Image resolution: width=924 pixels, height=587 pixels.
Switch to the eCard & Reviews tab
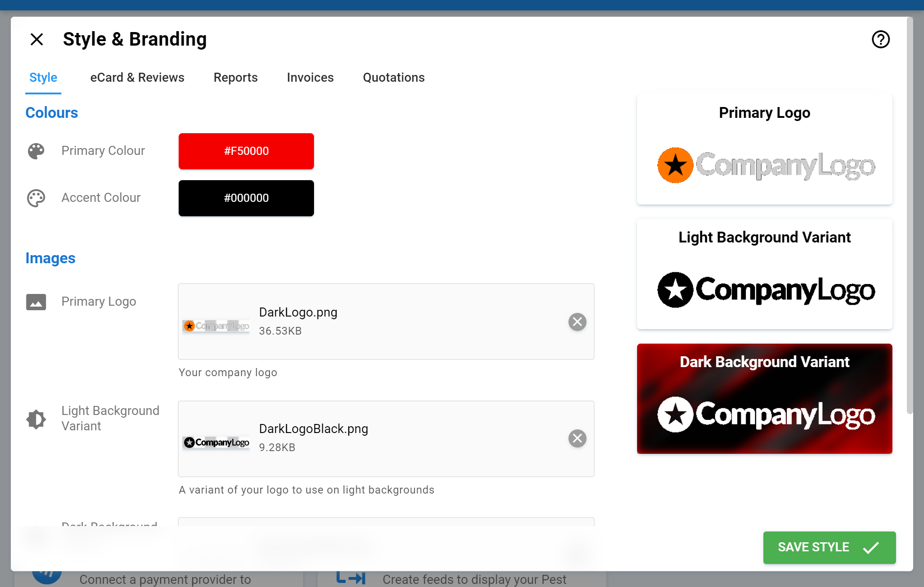point(137,78)
